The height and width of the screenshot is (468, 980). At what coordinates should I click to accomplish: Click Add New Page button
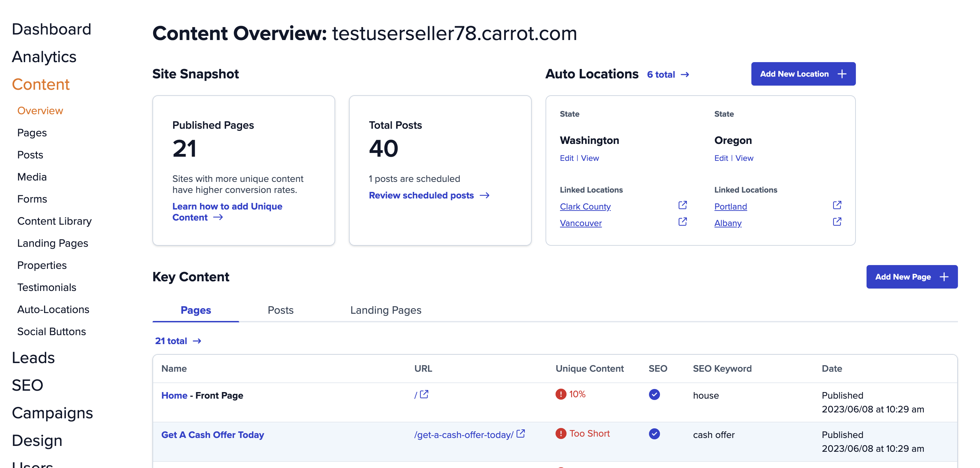coord(911,276)
